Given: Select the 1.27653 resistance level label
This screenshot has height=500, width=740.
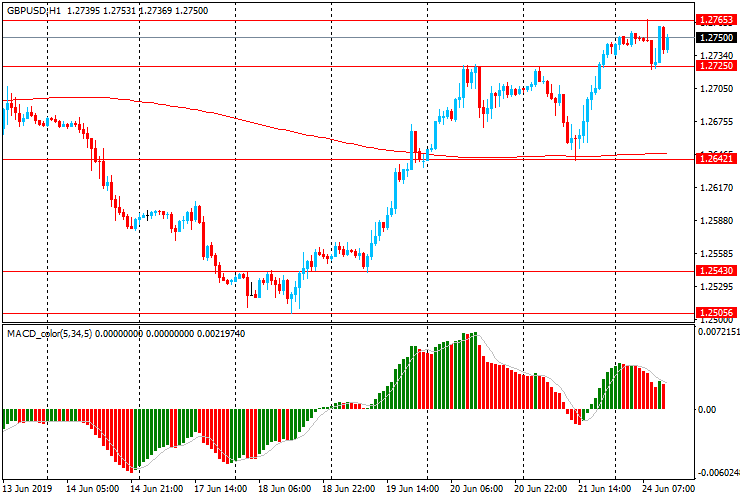Looking at the screenshot, I should (716, 20).
